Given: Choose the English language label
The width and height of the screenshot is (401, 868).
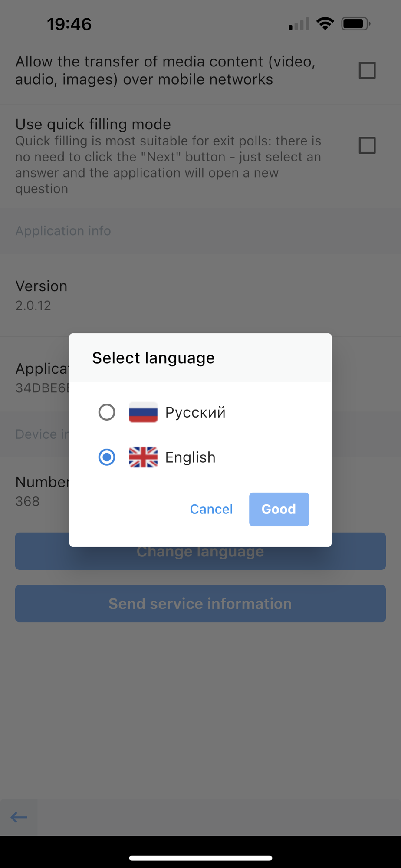Looking at the screenshot, I should pos(190,457).
